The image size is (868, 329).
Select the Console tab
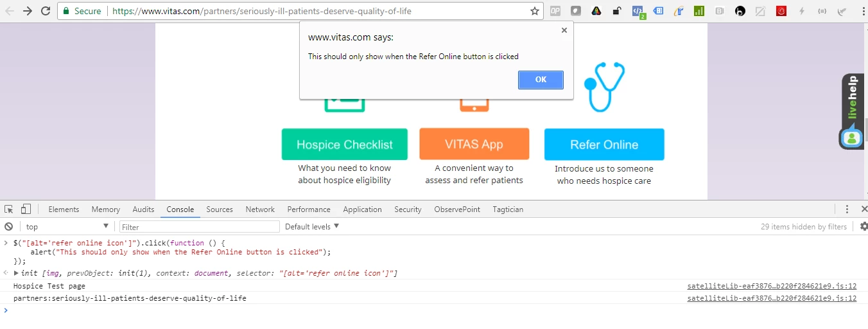(180, 209)
